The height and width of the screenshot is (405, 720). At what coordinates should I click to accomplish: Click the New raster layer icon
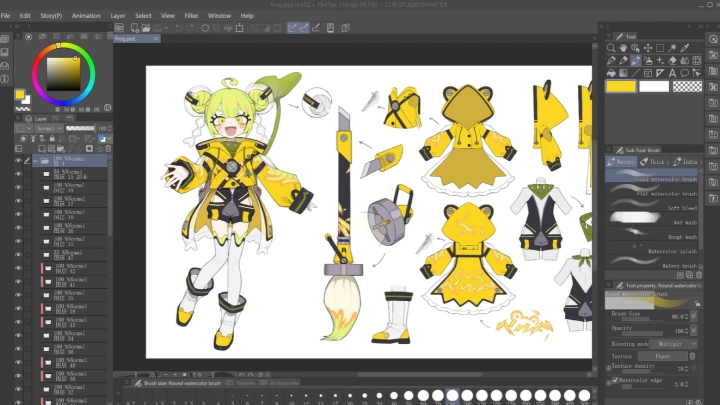point(42,149)
